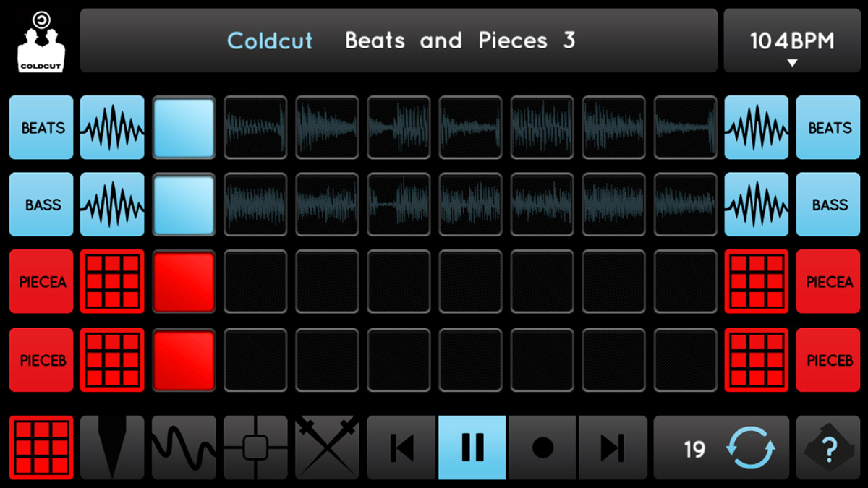Screen dimensions: 868x488
Task: Skip to next track
Action: [x=613, y=448]
